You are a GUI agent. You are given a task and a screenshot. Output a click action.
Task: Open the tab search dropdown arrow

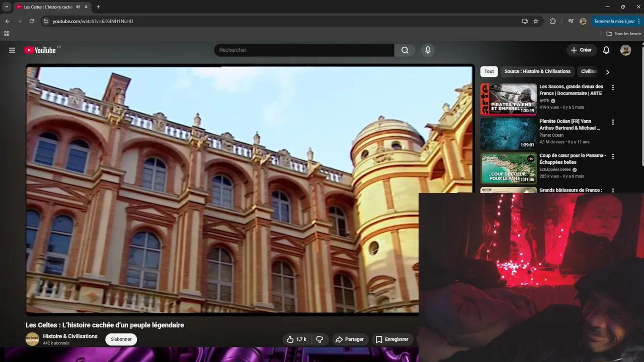click(7, 7)
